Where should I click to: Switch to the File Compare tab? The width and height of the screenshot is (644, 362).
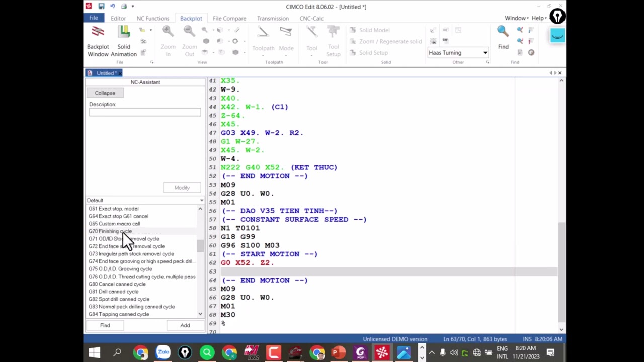(x=229, y=18)
